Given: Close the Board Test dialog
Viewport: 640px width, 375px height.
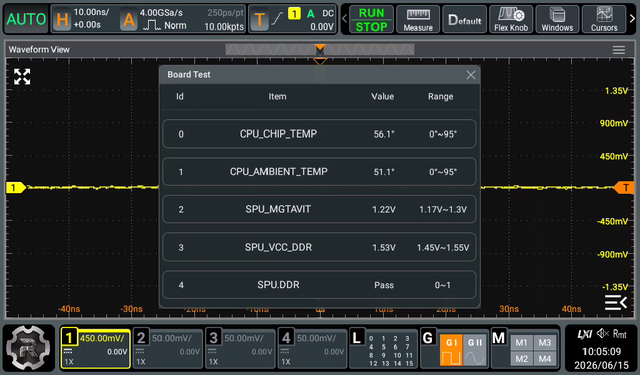Looking at the screenshot, I should (x=471, y=75).
